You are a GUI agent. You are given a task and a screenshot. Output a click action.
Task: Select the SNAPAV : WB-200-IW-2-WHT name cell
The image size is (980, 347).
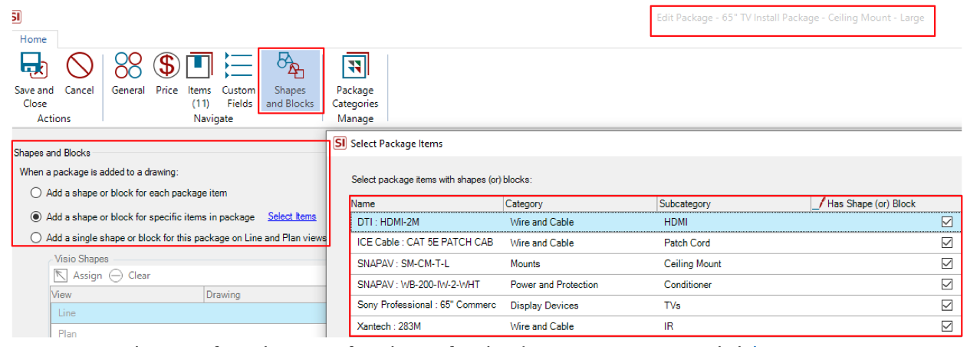pos(420,284)
